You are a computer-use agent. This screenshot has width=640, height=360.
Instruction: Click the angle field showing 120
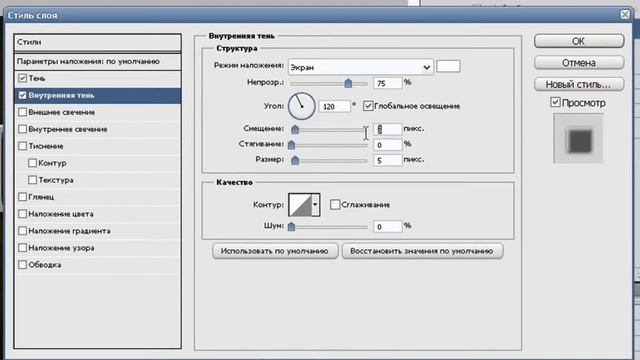coord(334,106)
